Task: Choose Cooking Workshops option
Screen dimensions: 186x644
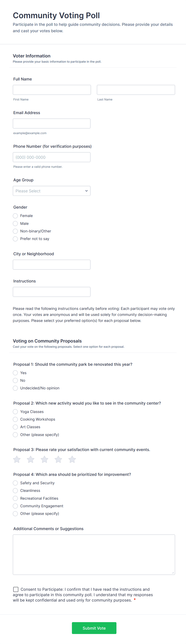Action: [15, 419]
